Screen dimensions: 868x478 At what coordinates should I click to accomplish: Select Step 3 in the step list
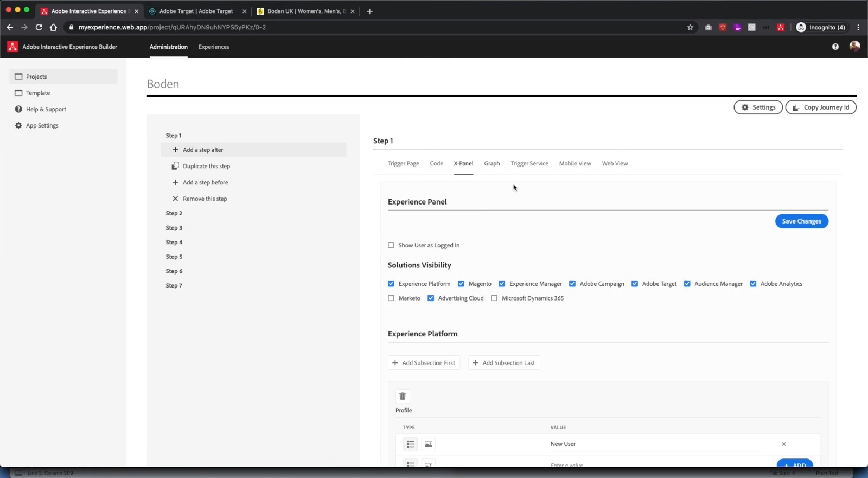coord(174,228)
